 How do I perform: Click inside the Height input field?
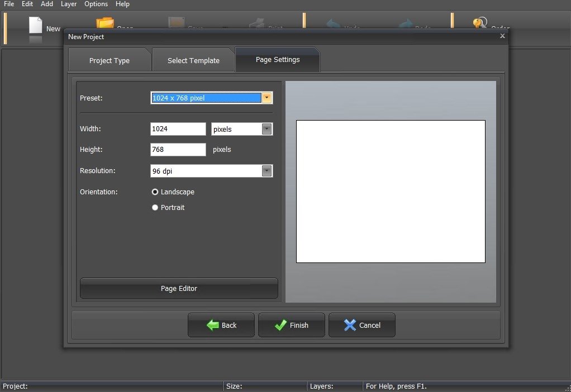coord(178,150)
